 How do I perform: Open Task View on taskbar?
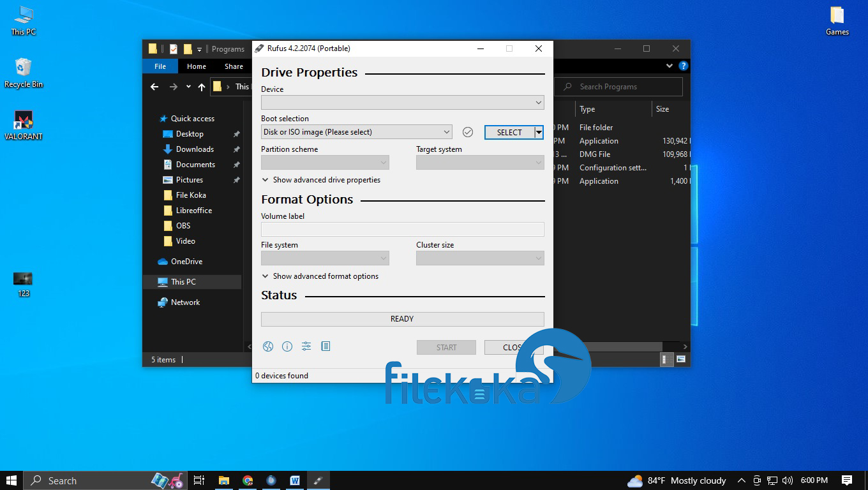[199, 480]
